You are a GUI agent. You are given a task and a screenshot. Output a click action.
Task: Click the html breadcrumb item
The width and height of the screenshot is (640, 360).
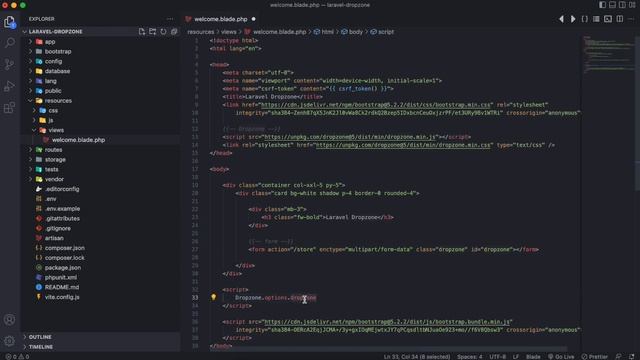coord(324,31)
